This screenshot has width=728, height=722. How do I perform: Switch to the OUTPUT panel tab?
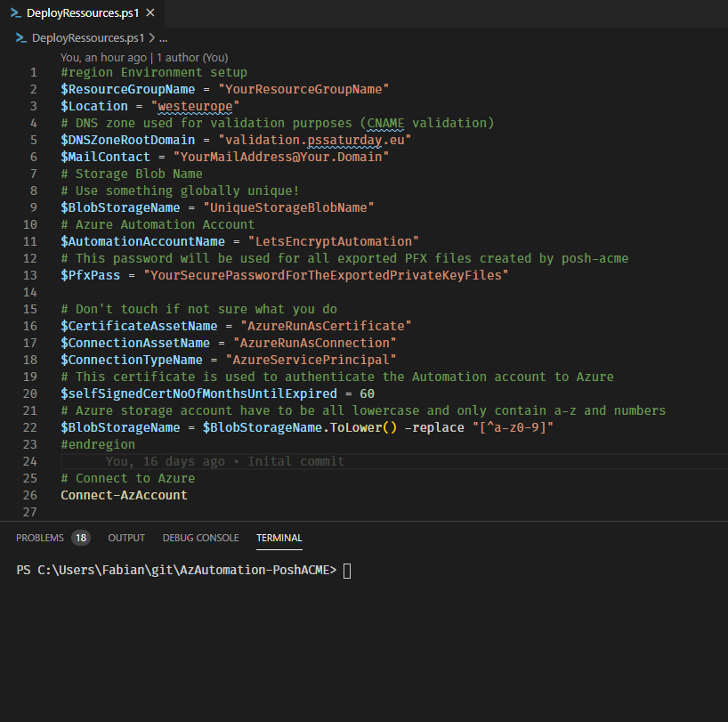pos(125,538)
